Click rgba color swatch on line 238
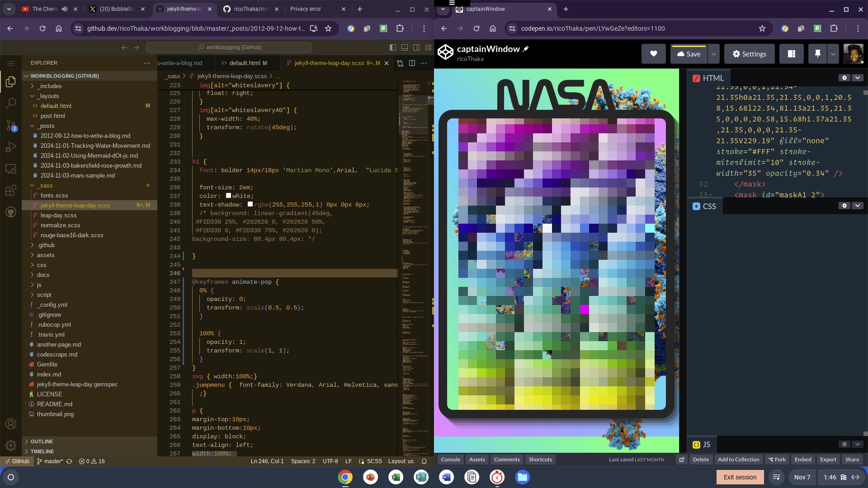Image resolution: width=868 pixels, height=488 pixels. pyautogui.click(x=250, y=204)
